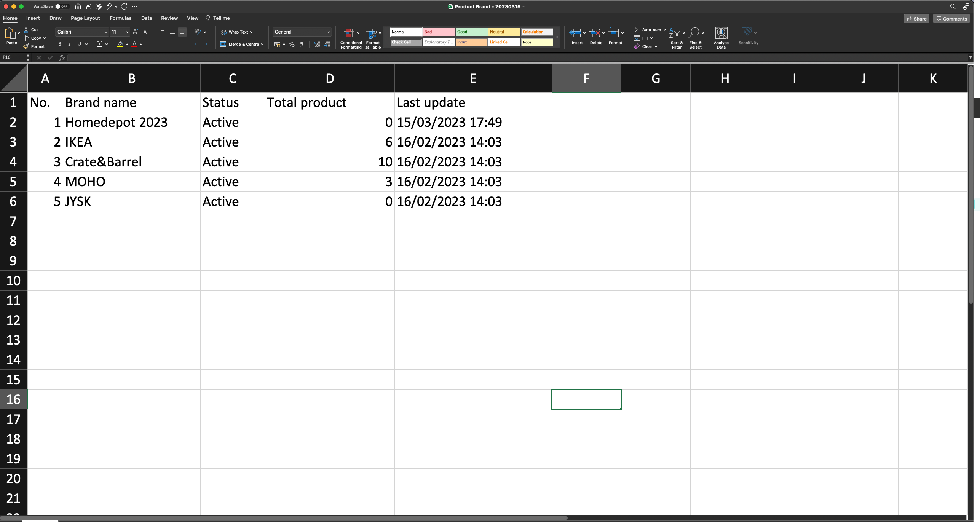Select cell B3 containing IKEA
The width and height of the screenshot is (980, 522).
131,142
